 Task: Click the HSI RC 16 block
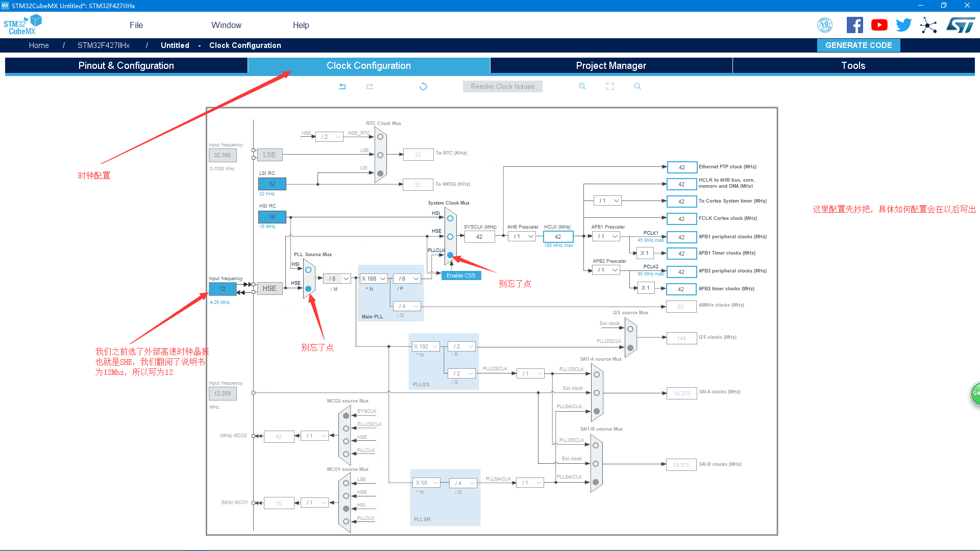coord(272,217)
